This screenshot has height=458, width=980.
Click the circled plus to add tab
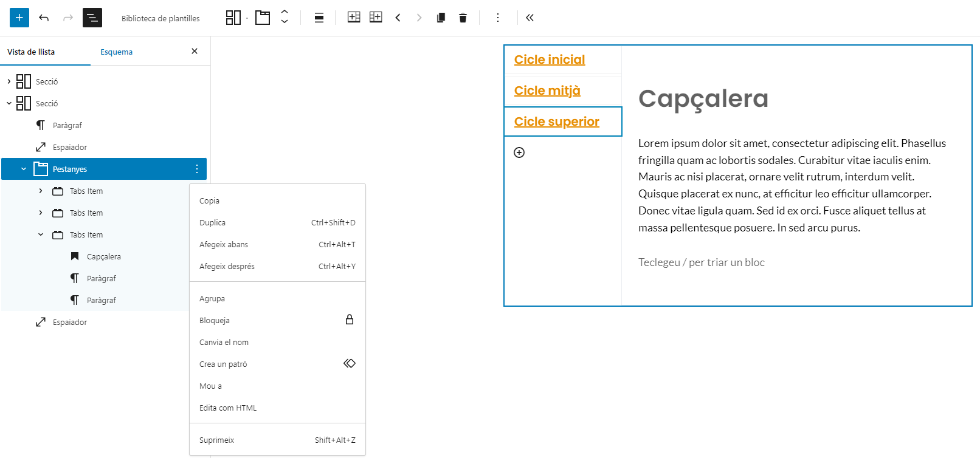(x=519, y=152)
